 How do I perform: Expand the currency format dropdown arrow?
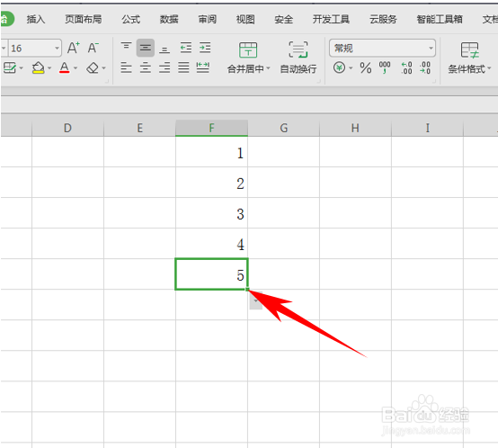pyautogui.click(x=351, y=67)
